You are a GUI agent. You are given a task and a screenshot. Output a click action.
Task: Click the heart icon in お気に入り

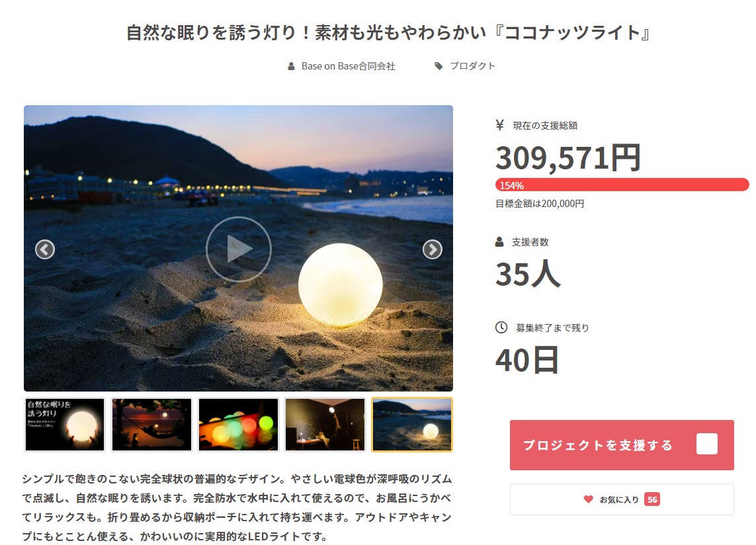tap(588, 499)
